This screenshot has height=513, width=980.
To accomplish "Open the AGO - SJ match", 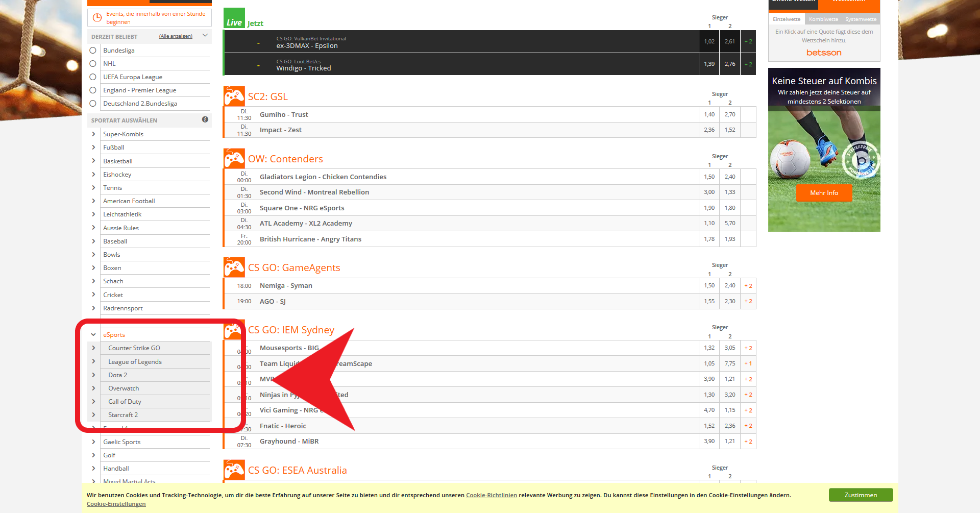I will [273, 302].
